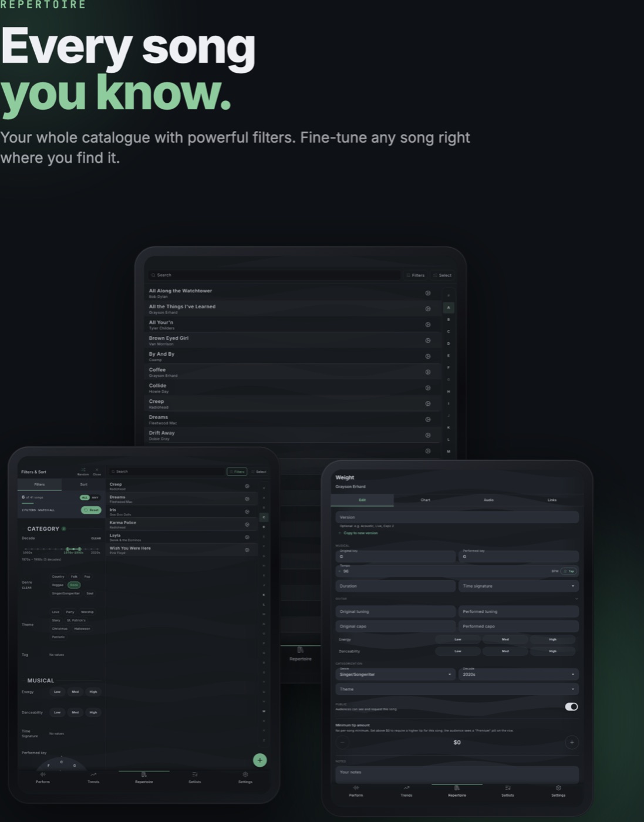Click the Version input field

tap(457, 517)
